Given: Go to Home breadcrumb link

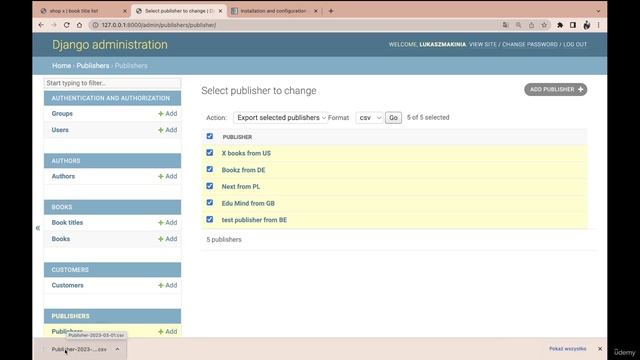Looking at the screenshot, I should pos(61,66).
